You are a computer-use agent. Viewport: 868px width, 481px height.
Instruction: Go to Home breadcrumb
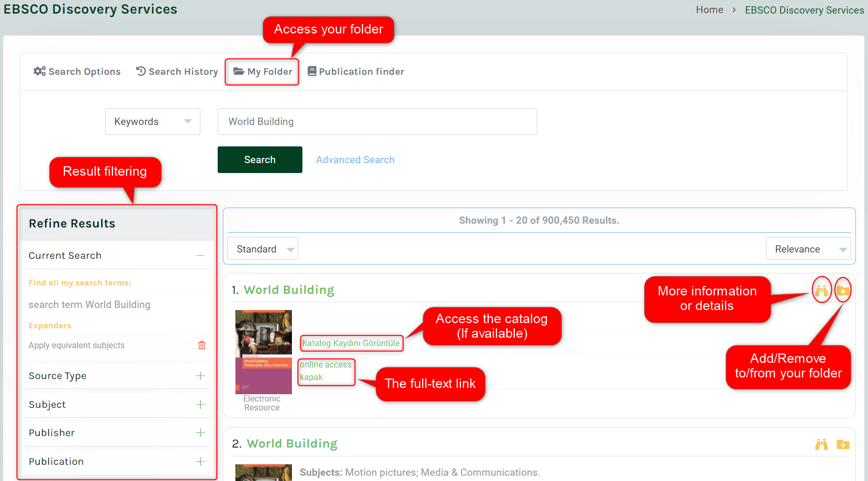click(709, 10)
